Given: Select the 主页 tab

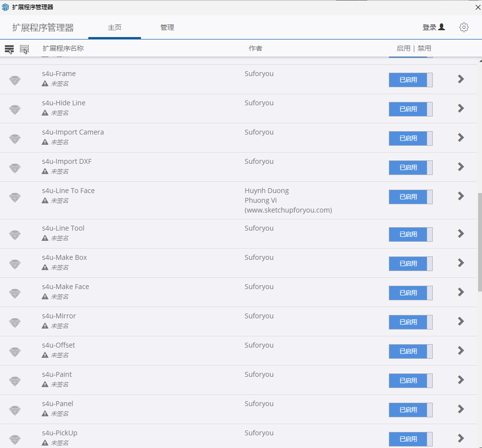Looking at the screenshot, I should (x=115, y=28).
